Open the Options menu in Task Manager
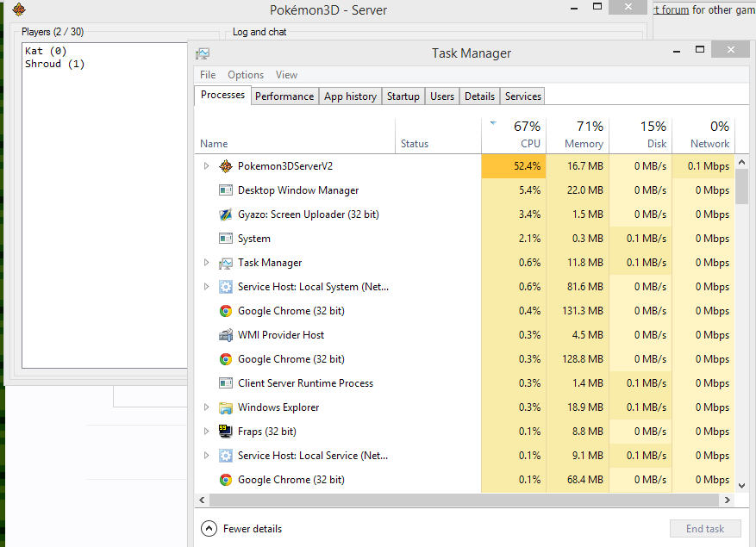The height and width of the screenshot is (547, 756). pos(246,75)
